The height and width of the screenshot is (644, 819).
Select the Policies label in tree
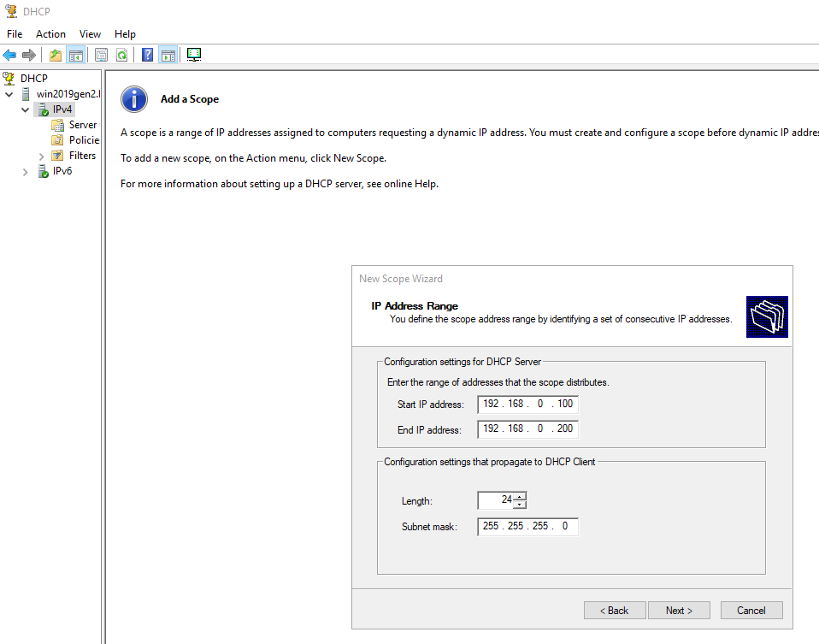point(84,140)
